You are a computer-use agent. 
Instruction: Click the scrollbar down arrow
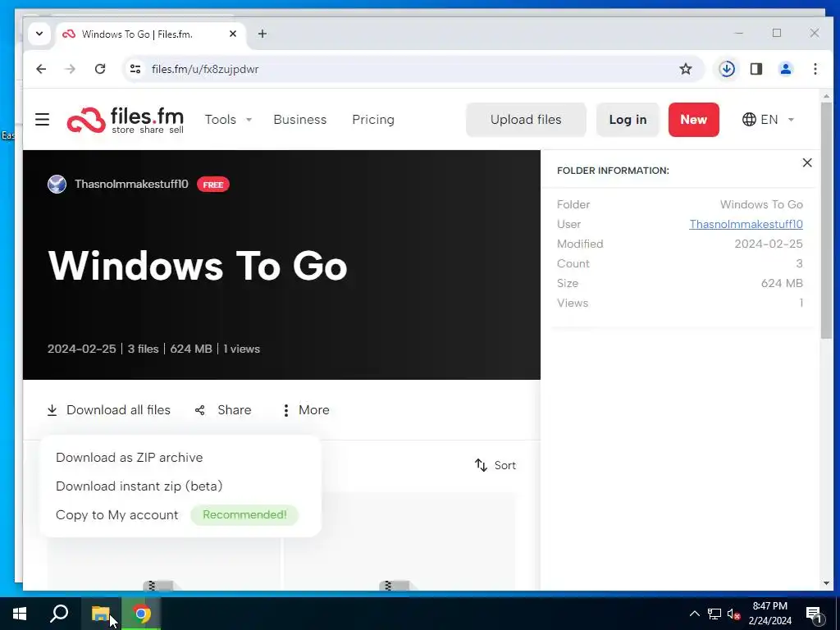827,583
